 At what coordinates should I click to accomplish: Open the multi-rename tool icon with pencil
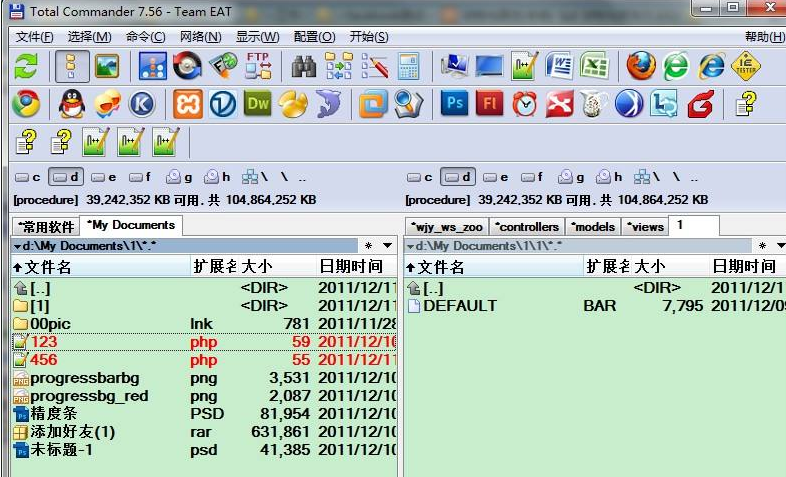pyautogui.click(x=374, y=66)
